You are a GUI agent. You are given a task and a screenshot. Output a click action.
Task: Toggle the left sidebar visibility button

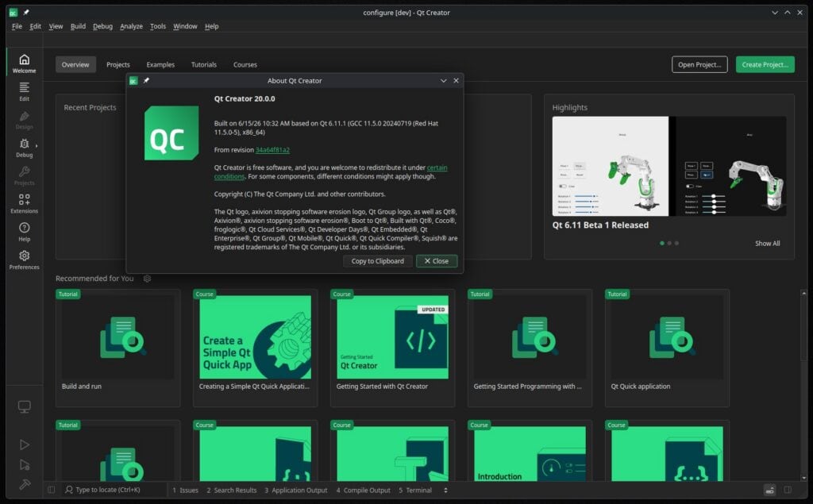52,490
